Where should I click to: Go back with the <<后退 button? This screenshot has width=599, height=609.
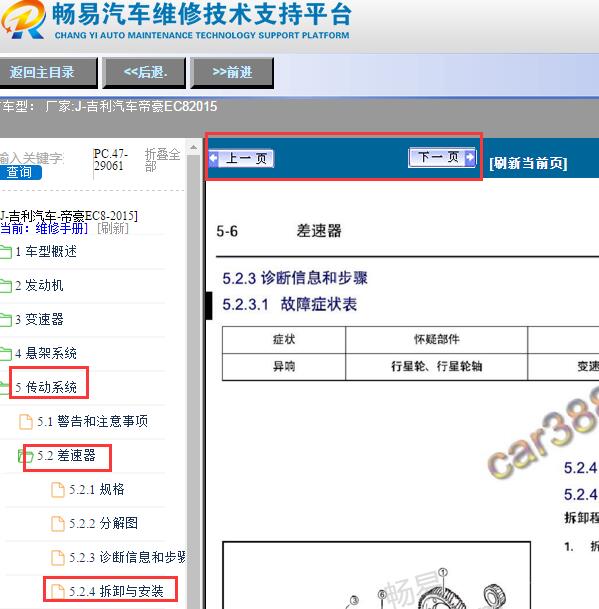tap(144, 72)
